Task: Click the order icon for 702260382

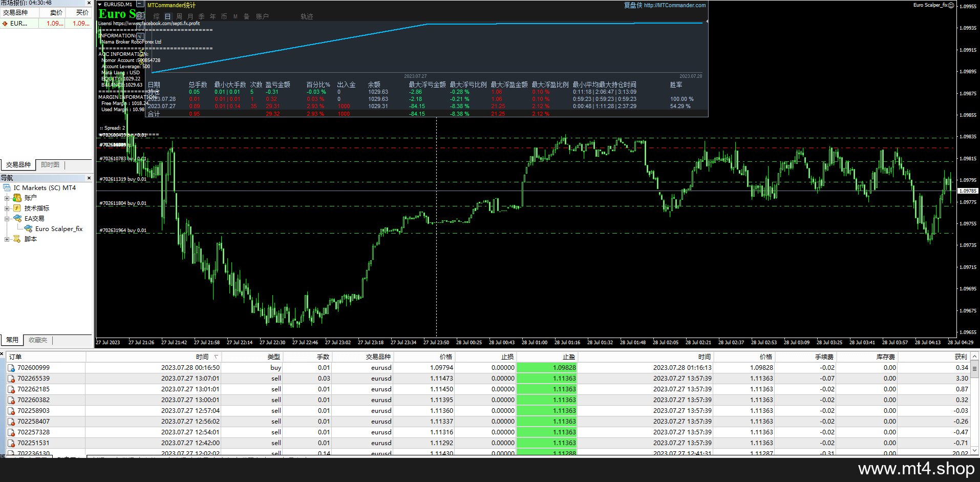Action: pos(11,400)
